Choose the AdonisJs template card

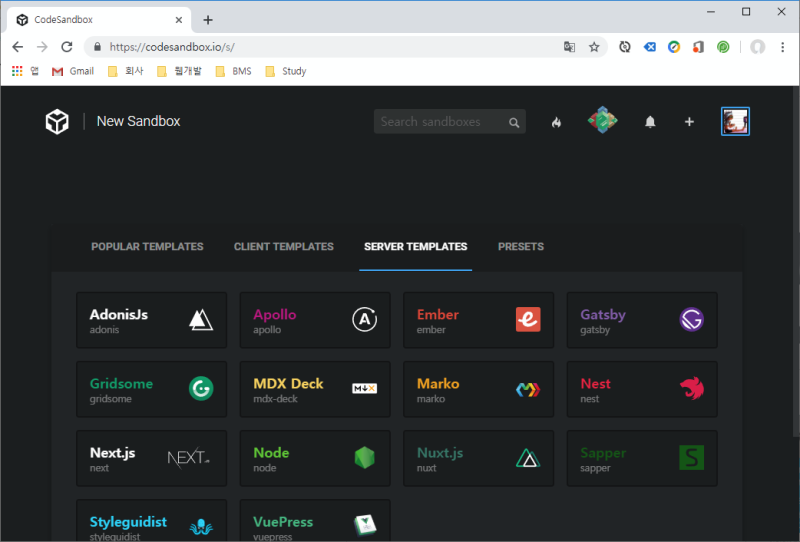[152, 320]
